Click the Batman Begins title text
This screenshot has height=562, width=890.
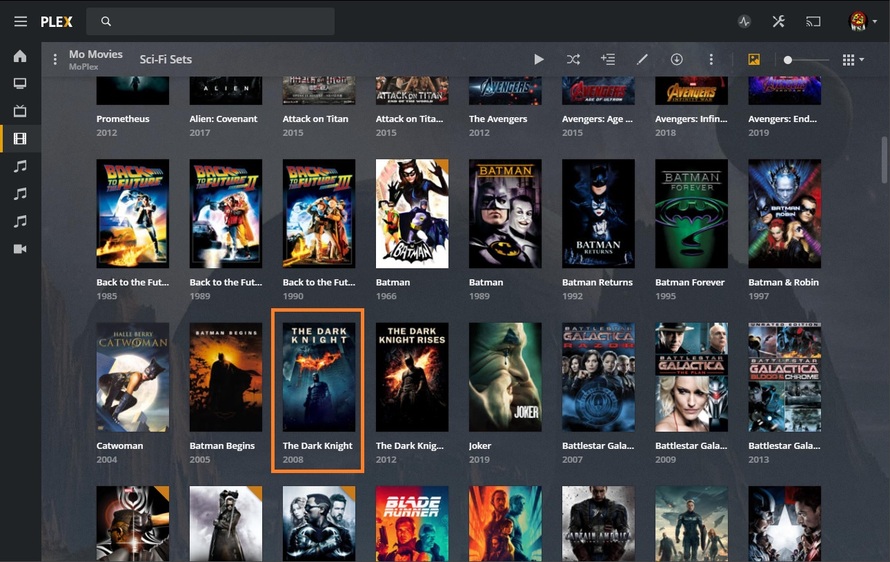pos(222,446)
